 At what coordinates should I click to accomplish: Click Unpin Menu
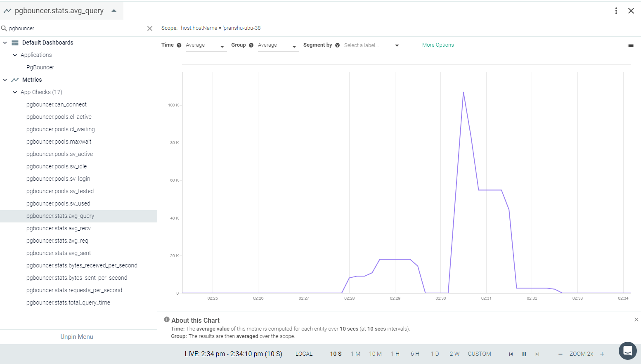(x=77, y=337)
